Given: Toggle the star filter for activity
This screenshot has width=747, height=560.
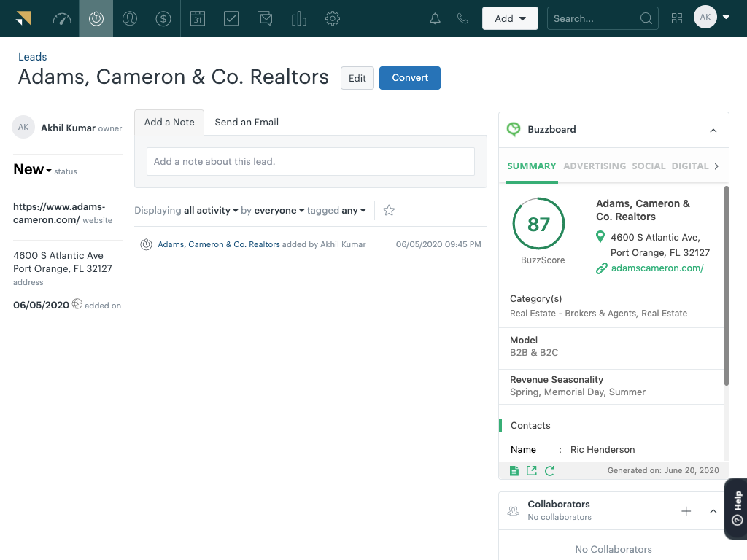Looking at the screenshot, I should pos(389,211).
